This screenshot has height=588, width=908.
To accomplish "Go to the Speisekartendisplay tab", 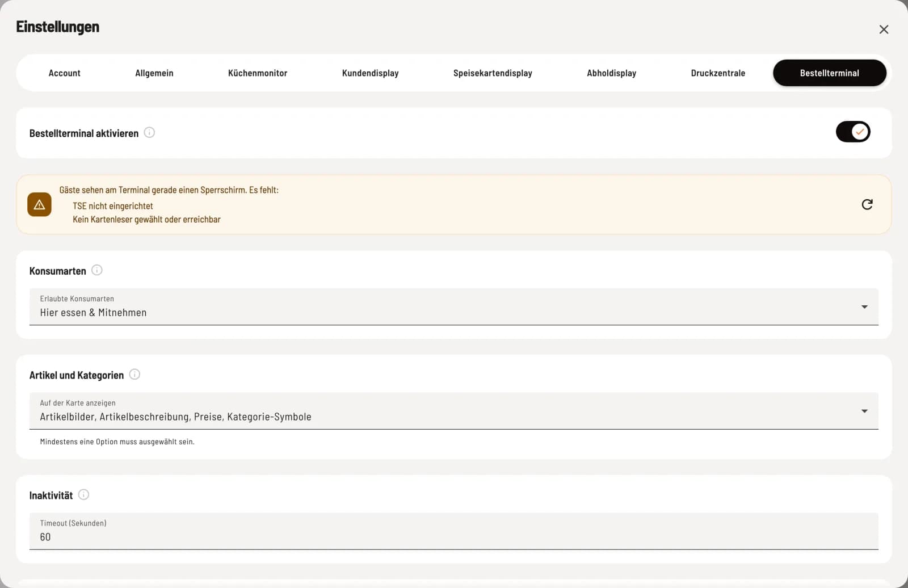I will [x=493, y=73].
